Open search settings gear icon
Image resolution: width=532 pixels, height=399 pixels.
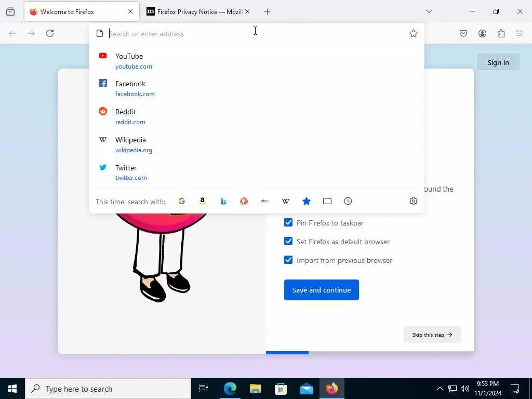[x=413, y=201]
